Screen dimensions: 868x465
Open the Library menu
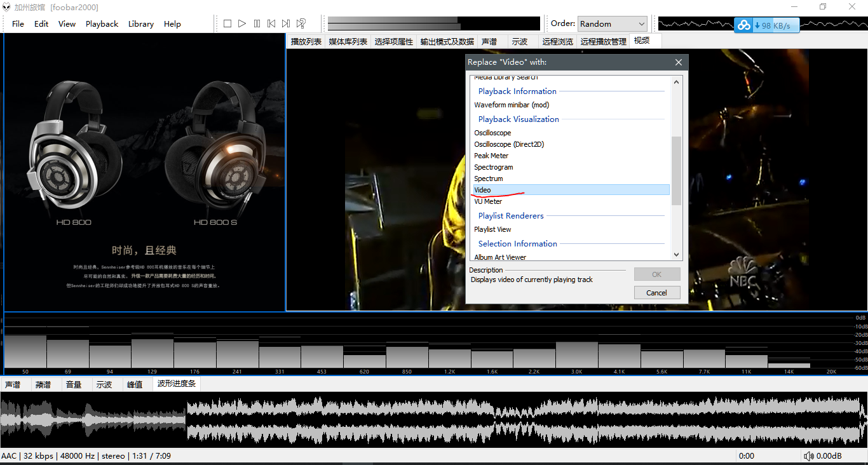[140, 24]
